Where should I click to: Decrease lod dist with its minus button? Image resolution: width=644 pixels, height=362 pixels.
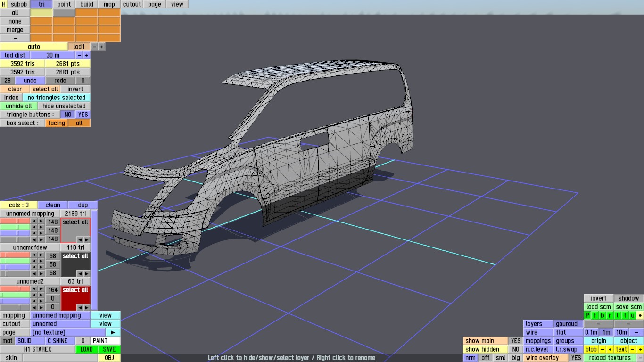(x=79, y=55)
